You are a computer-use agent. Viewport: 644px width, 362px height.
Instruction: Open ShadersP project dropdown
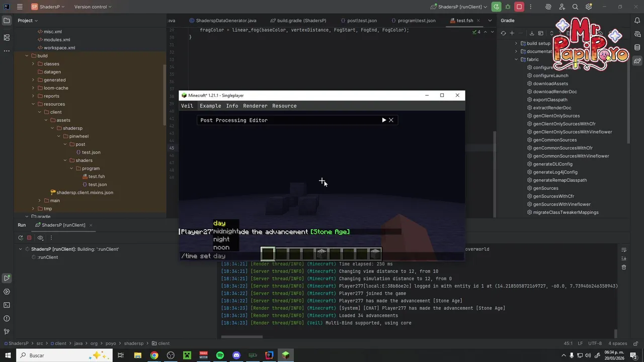coord(48,7)
